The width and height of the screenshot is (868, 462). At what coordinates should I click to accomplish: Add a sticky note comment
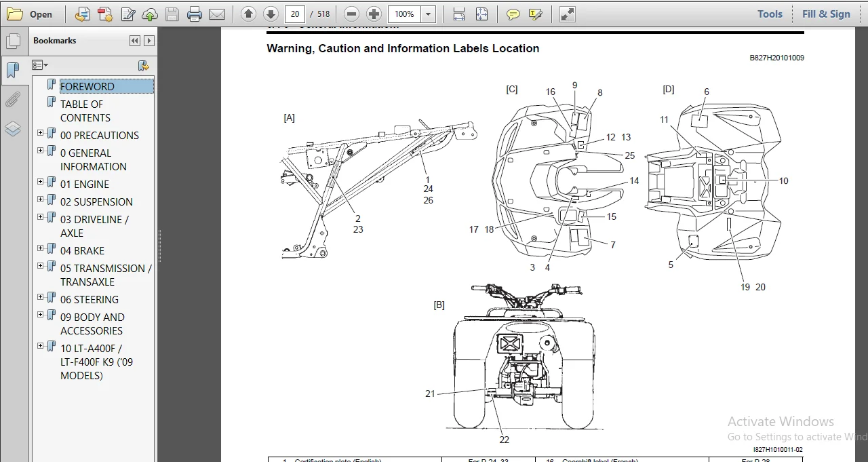point(513,14)
